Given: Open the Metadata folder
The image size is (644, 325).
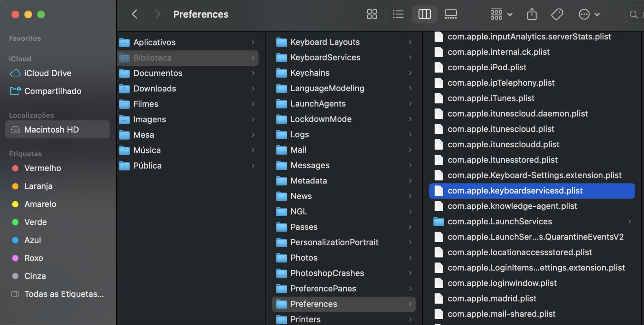Looking at the screenshot, I should pos(344,181).
